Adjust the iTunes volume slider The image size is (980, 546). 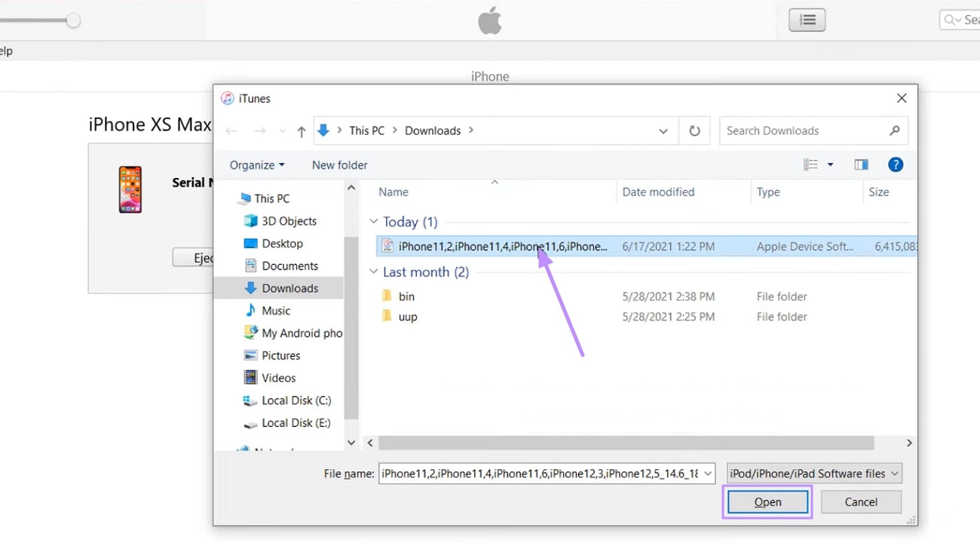[73, 20]
